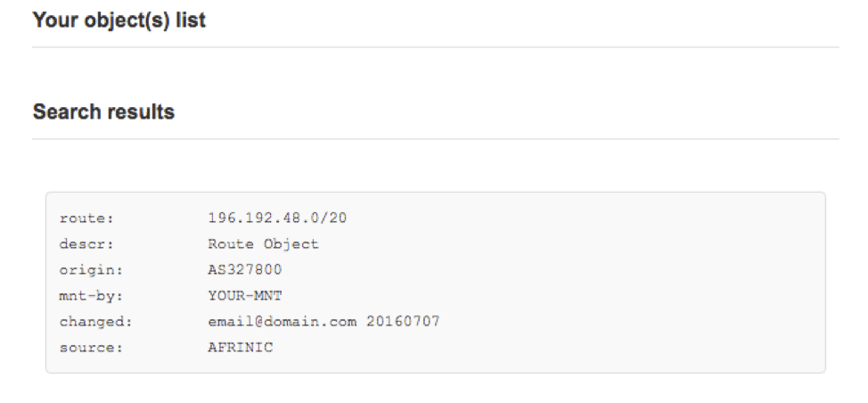The width and height of the screenshot is (868, 403).
Task: Click the 'Your object(s) list' heading
Action: pos(119,21)
